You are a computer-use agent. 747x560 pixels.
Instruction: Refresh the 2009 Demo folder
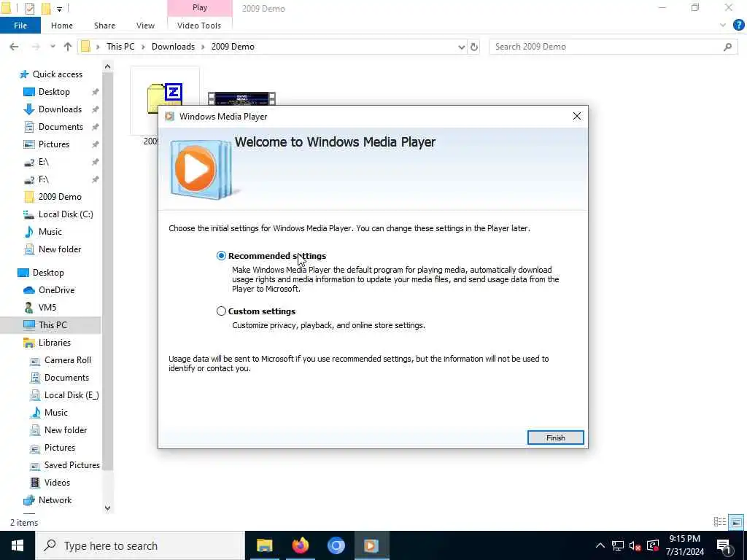[x=474, y=47]
